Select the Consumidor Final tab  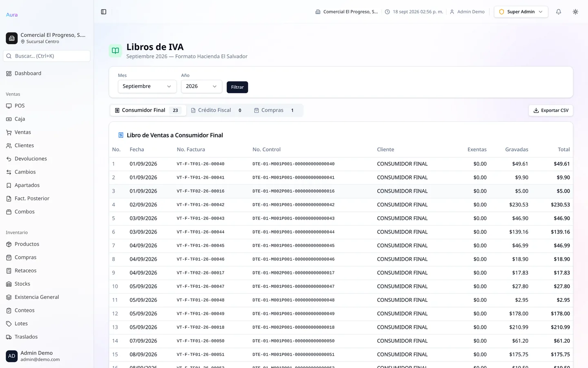pos(148,110)
